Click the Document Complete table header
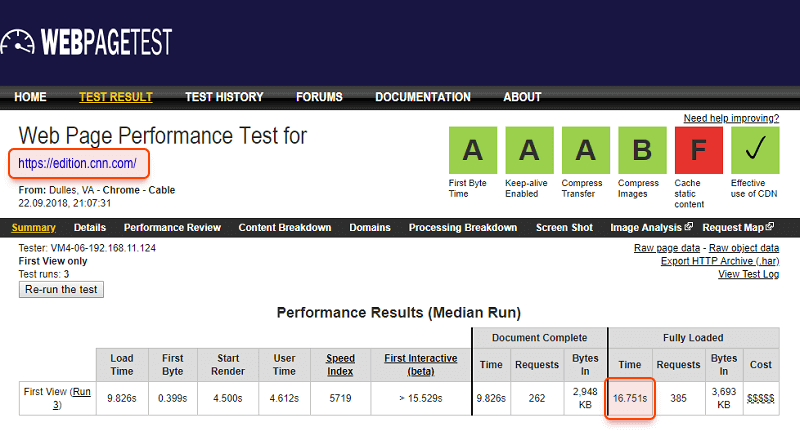 click(x=539, y=338)
